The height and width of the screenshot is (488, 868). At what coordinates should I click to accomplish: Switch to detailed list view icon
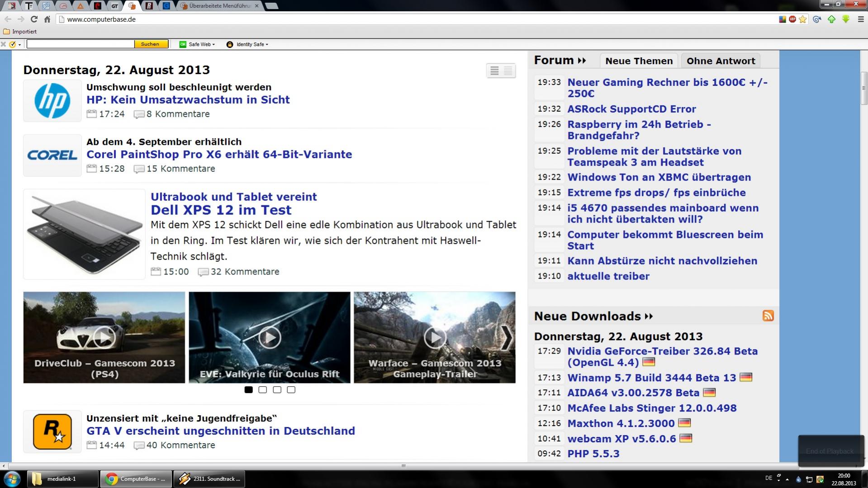tap(508, 71)
